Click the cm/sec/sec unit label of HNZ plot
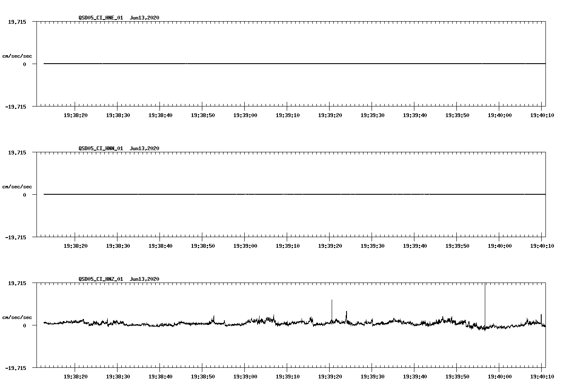The image size is (576, 392). (x=17, y=317)
